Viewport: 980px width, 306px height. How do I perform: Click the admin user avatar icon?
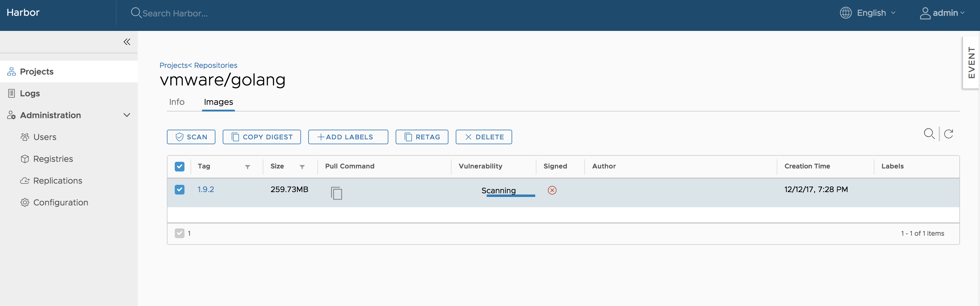(x=925, y=13)
